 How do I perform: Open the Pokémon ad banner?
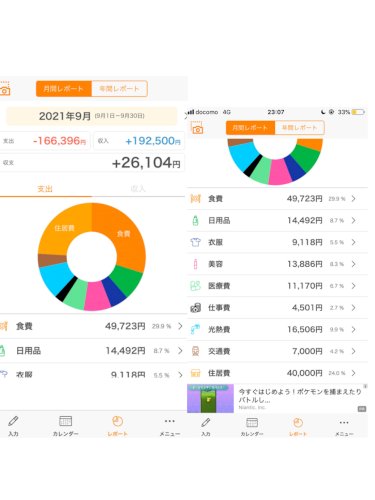pos(277,399)
